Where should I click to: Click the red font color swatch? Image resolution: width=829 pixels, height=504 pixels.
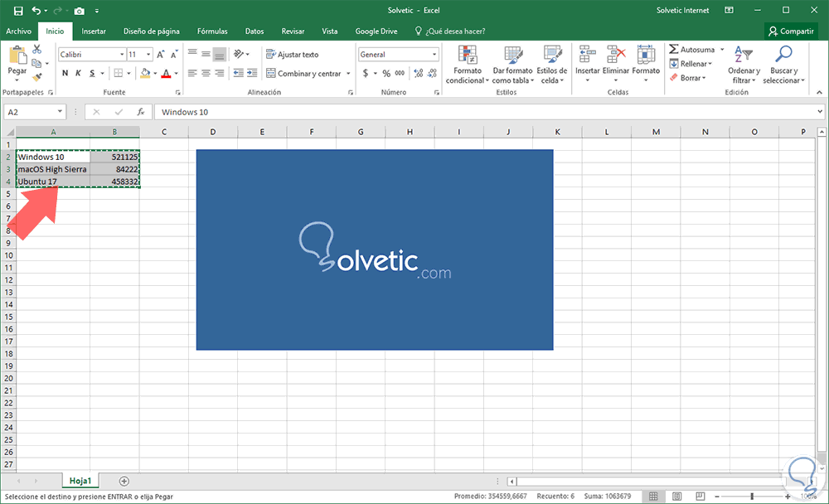(166, 74)
